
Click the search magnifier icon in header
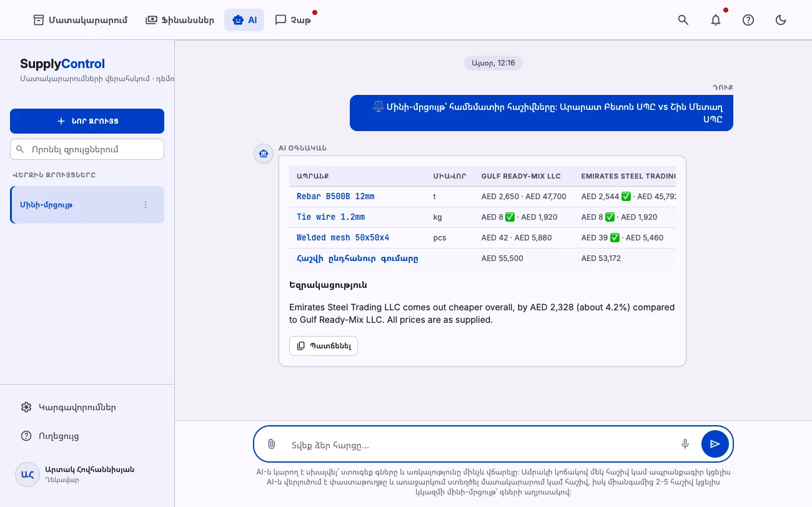(683, 20)
